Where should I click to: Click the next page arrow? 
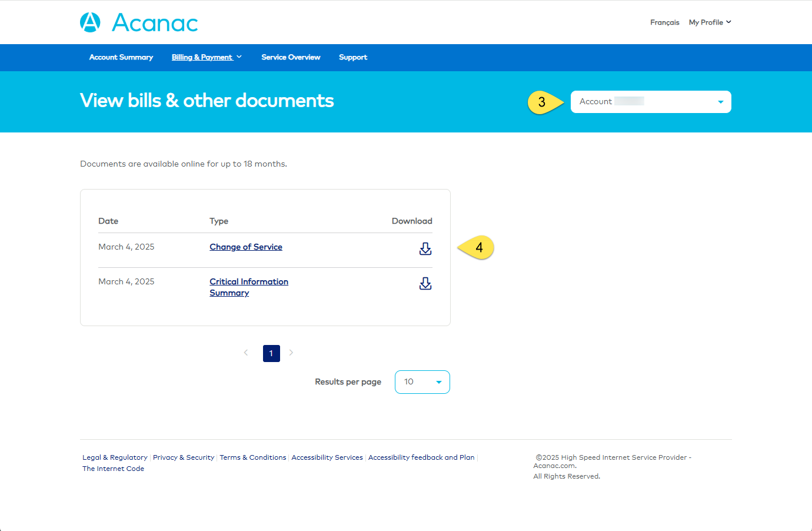click(x=291, y=353)
